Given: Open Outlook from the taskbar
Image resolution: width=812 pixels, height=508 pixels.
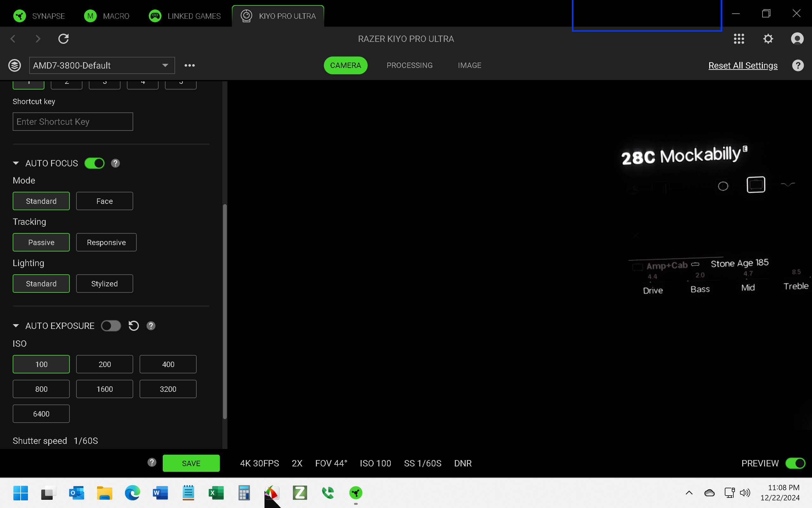Looking at the screenshot, I should pos(76,493).
